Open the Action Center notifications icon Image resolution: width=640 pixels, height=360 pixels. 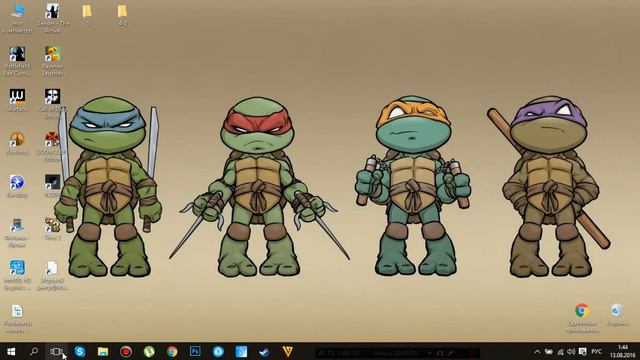pyautogui.click(x=582, y=352)
